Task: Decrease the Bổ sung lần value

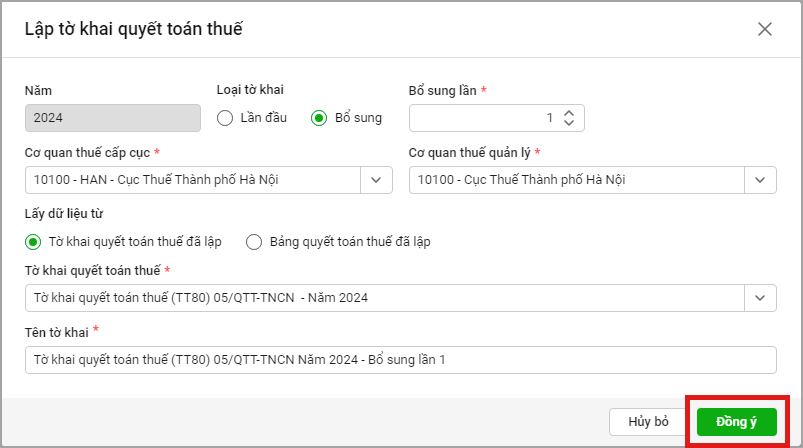Action: (569, 123)
